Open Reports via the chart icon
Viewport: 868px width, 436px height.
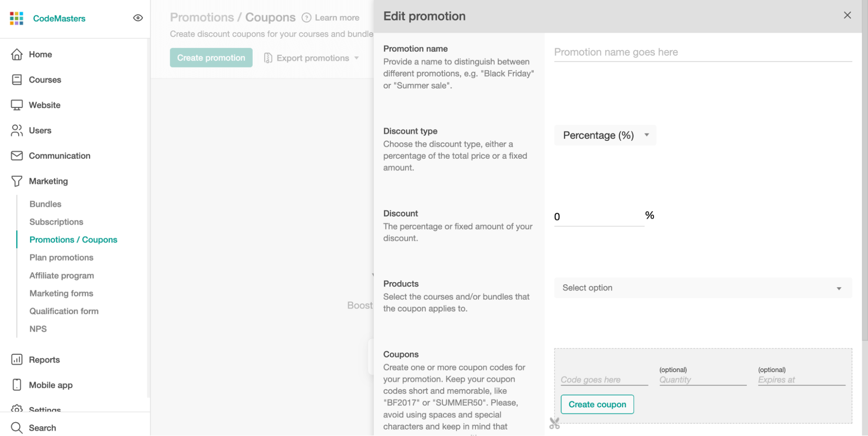pos(17,359)
